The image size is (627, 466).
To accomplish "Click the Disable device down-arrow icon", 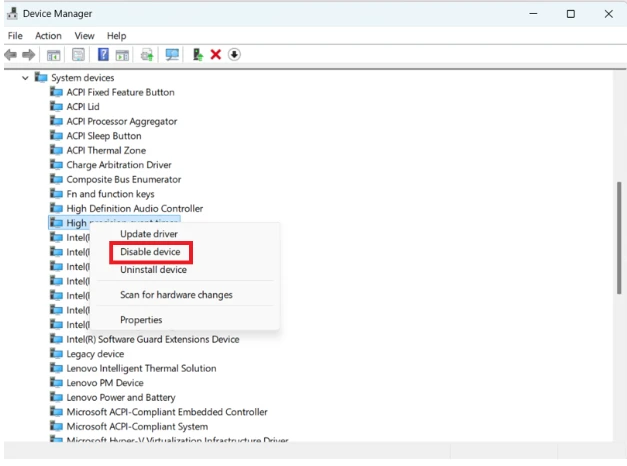I will pyautogui.click(x=234, y=54).
